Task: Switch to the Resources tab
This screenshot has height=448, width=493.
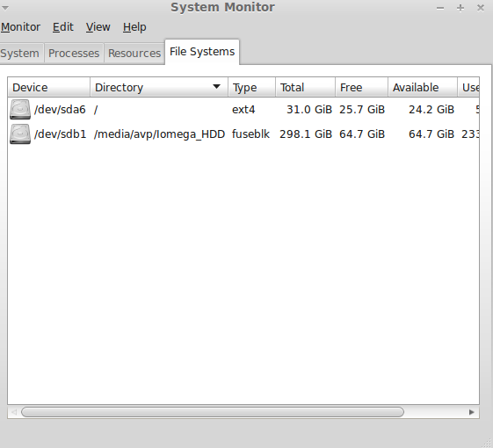Action: (134, 53)
